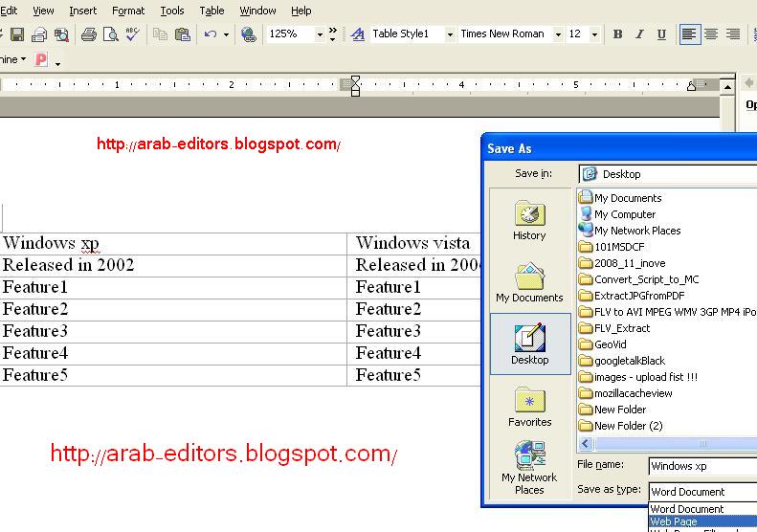Open History place in Save As sidebar
Viewport: 757px width, 532px height.
(x=529, y=221)
